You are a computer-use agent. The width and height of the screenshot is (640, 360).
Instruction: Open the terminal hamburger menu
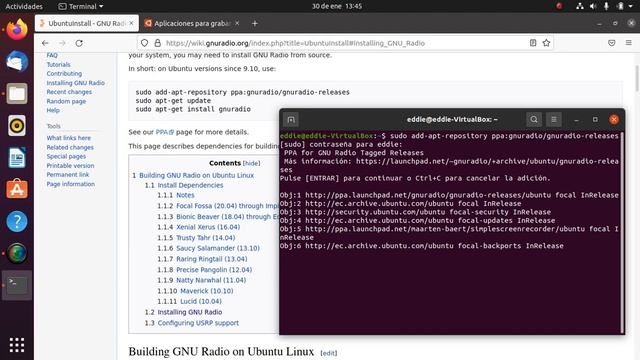(x=554, y=120)
